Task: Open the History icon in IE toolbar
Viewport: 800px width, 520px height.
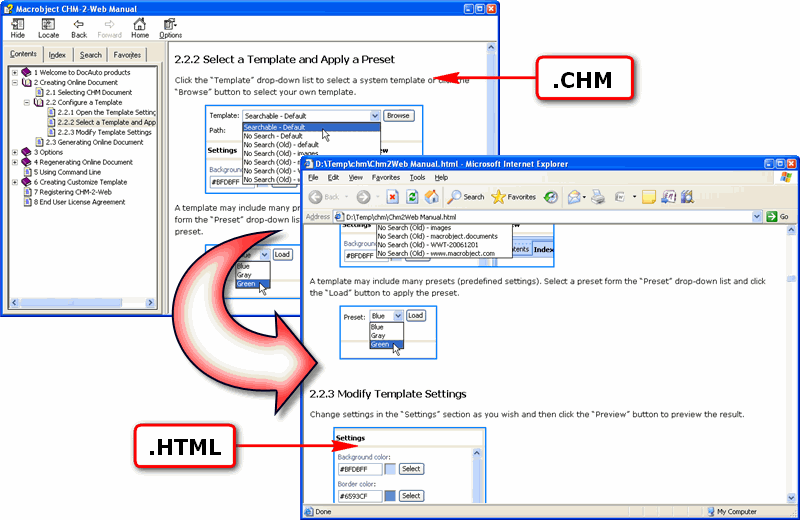Action: click(x=550, y=197)
